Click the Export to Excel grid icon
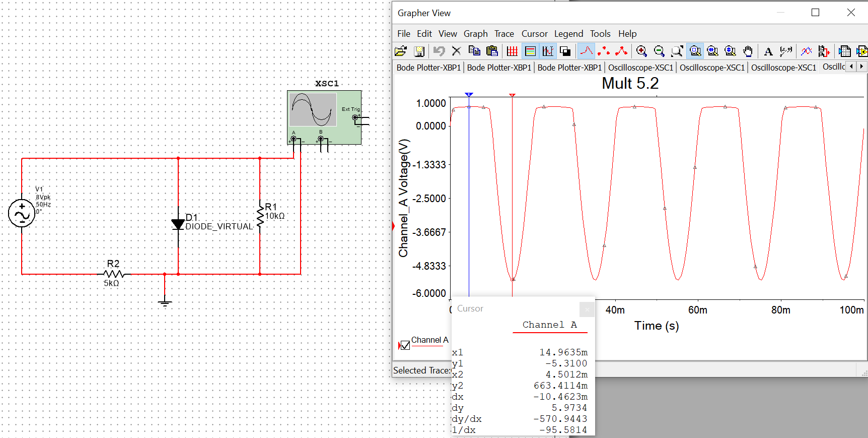This screenshot has height=438, width=868. pyautogui.click(x=845, y=51)
